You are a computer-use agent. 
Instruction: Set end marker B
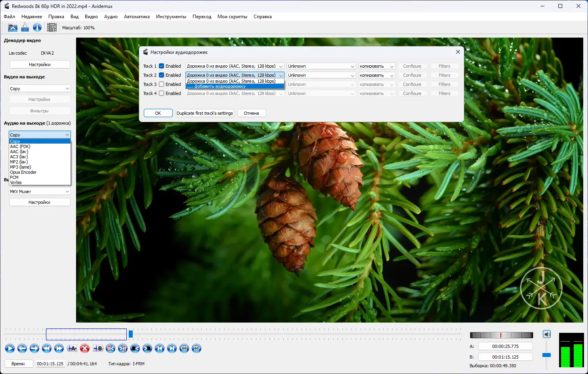pyautogui.click(x=97, y=348)
